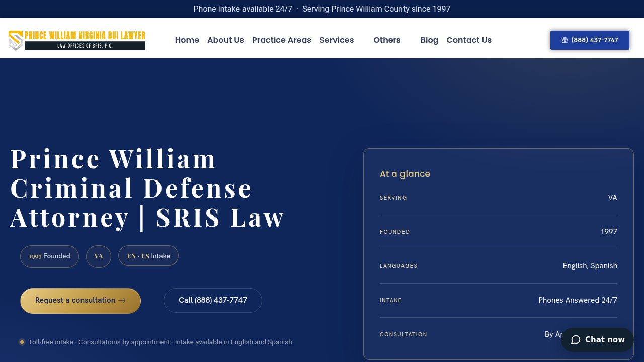Screen dimensions: 644x362
Task: Open the Chat now widget
Action: (x=597, y=340)
